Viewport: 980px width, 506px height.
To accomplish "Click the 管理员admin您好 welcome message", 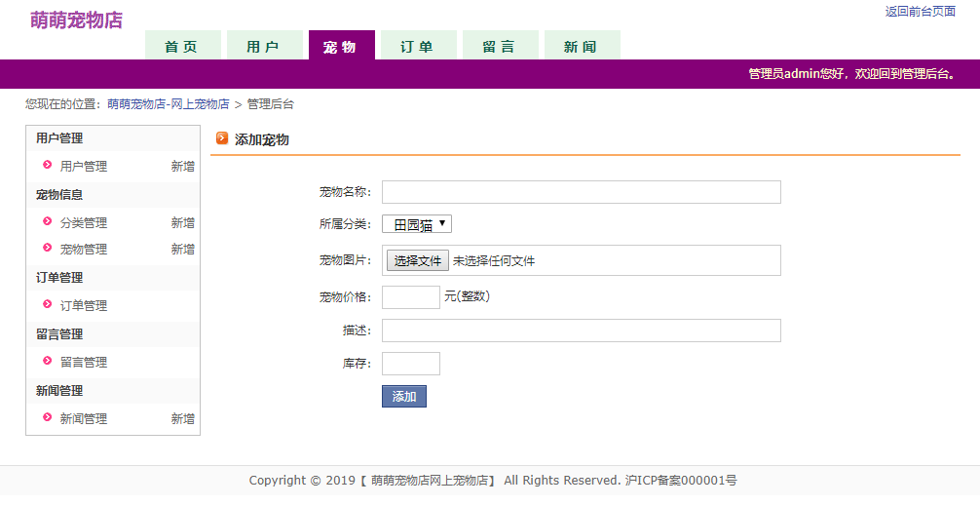I will coord(851,74).
